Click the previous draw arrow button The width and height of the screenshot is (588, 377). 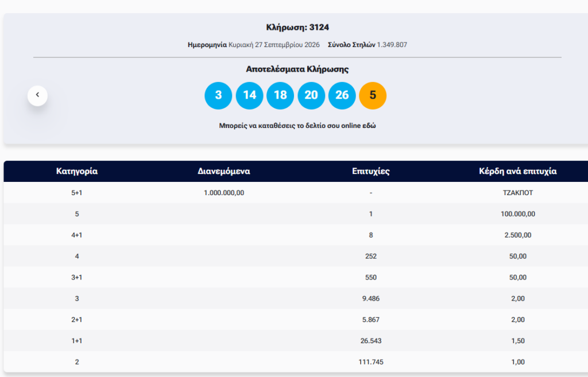pyautogui.click(x=37, y=96)
